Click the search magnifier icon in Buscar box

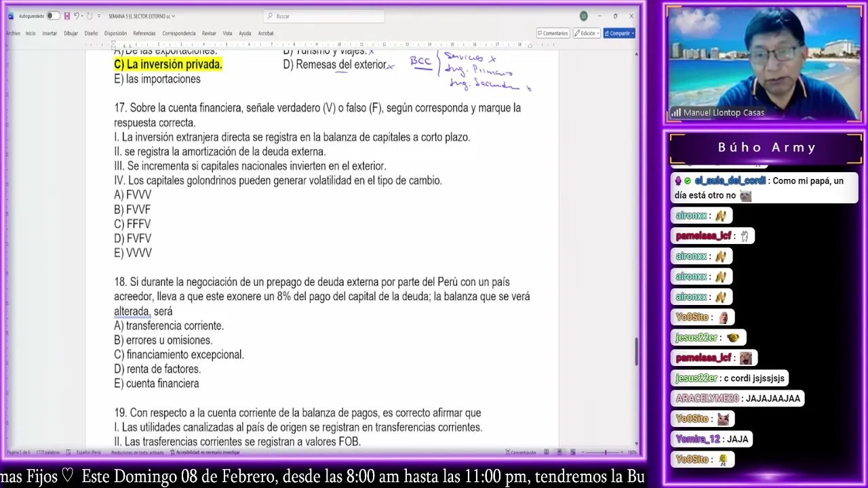(270, 16)
